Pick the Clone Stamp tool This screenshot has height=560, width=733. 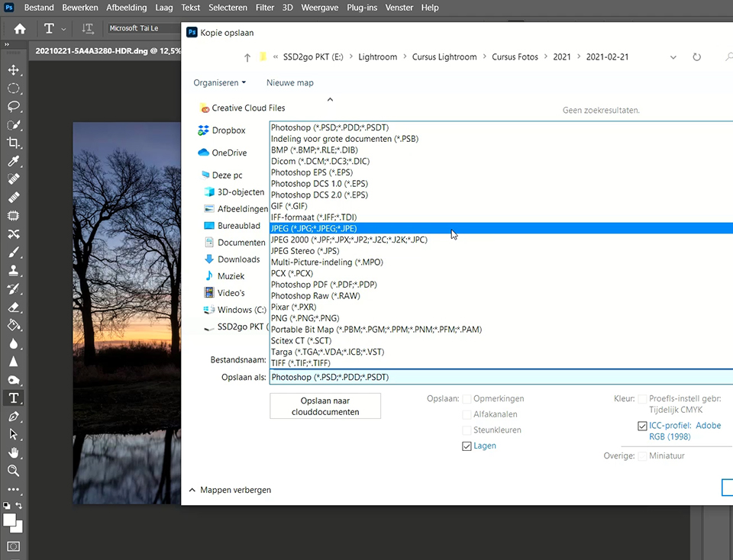point(14,270)
